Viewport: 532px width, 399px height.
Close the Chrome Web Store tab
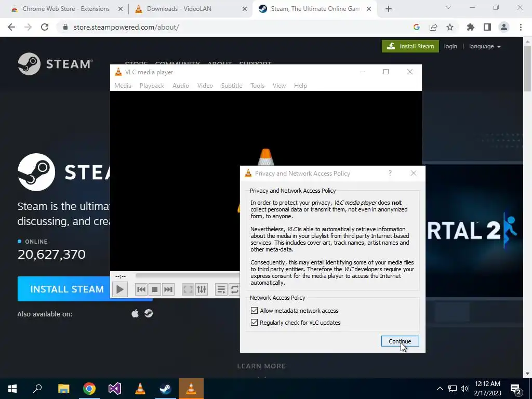pos(121,9)
